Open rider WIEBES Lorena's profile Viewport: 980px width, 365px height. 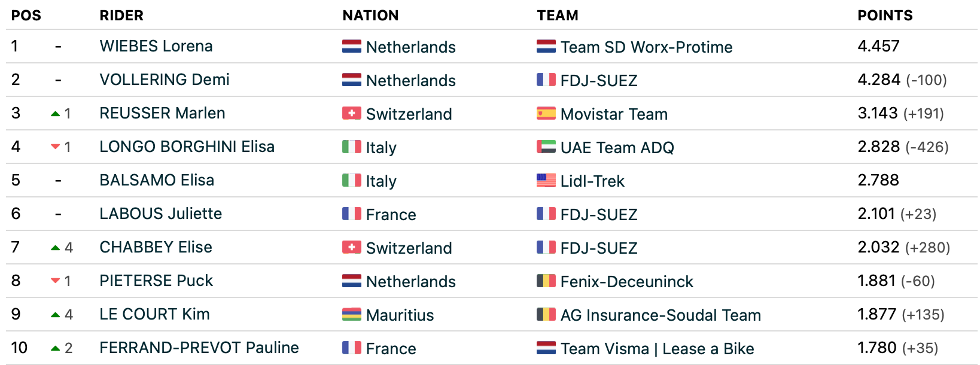[156, 46]
